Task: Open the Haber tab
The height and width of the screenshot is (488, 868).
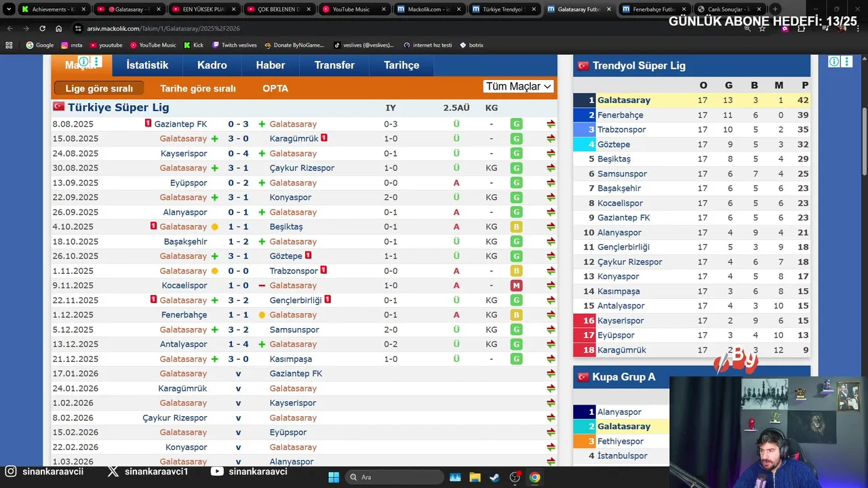Action: 271,65
